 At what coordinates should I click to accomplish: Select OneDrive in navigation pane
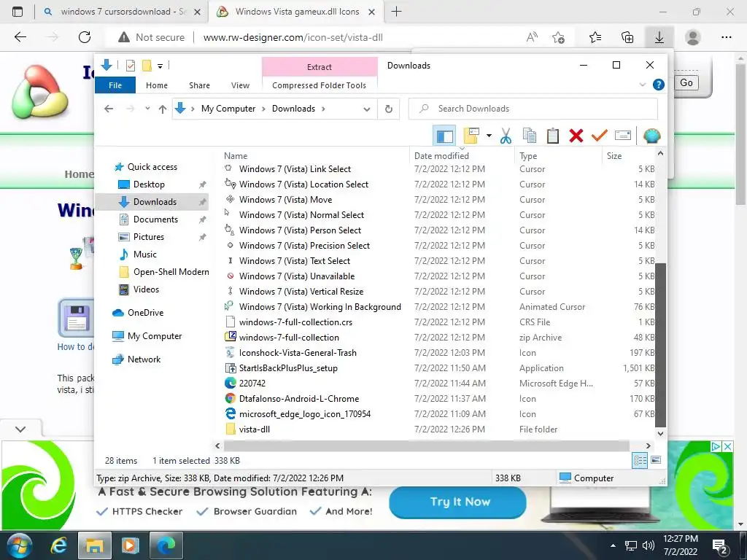[x=145, y=313]
